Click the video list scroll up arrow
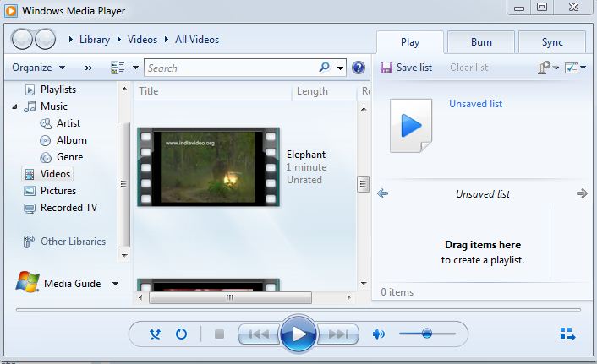597x364 pixels. click(x=364, y=109)
